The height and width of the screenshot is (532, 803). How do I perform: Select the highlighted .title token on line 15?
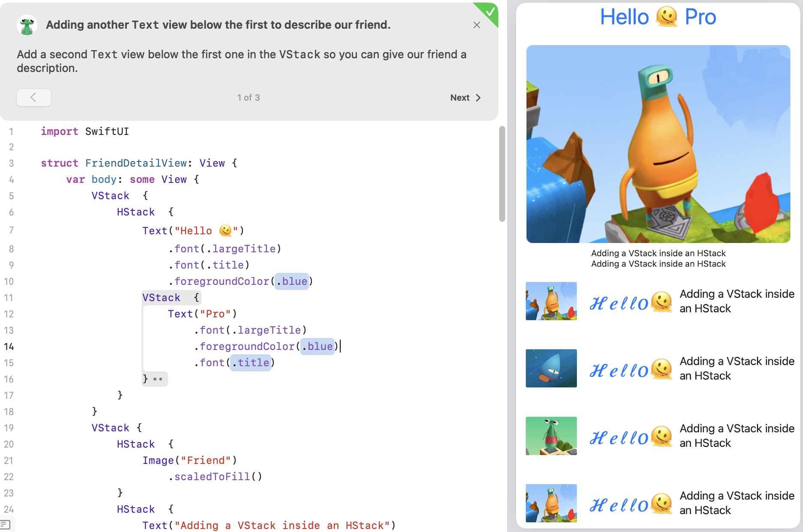251,362
